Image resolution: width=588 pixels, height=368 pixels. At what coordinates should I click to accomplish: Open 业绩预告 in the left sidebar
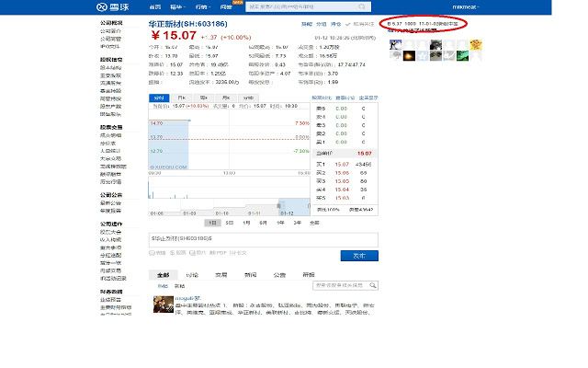coord(110,300)
